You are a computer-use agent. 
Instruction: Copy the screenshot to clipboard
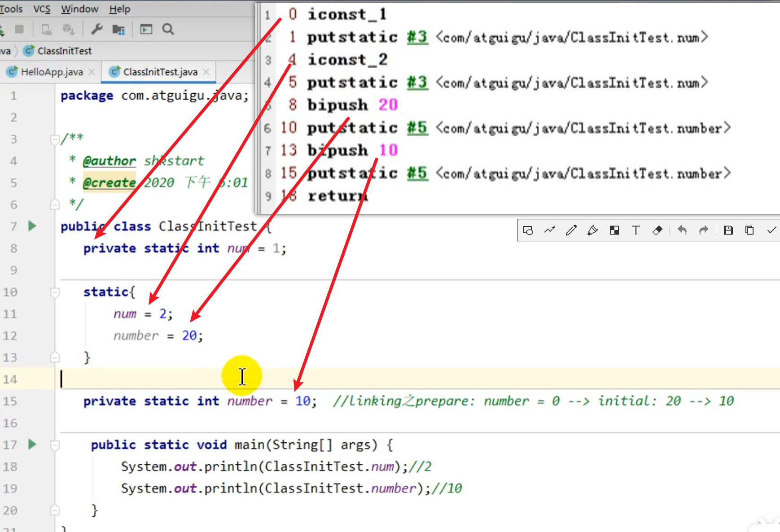749,231
